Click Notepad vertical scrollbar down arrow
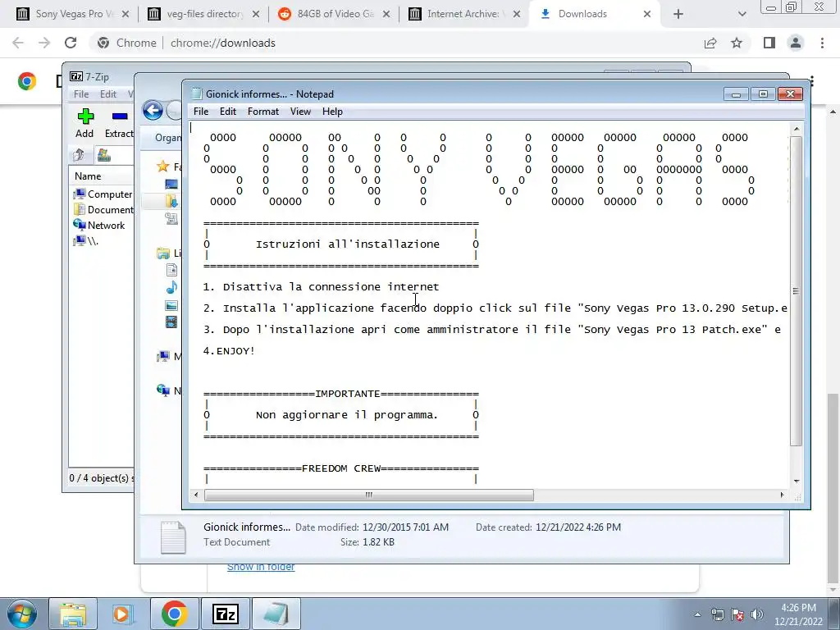The height and width of the screenshot is (630, 840). click(x=796, y=481)
